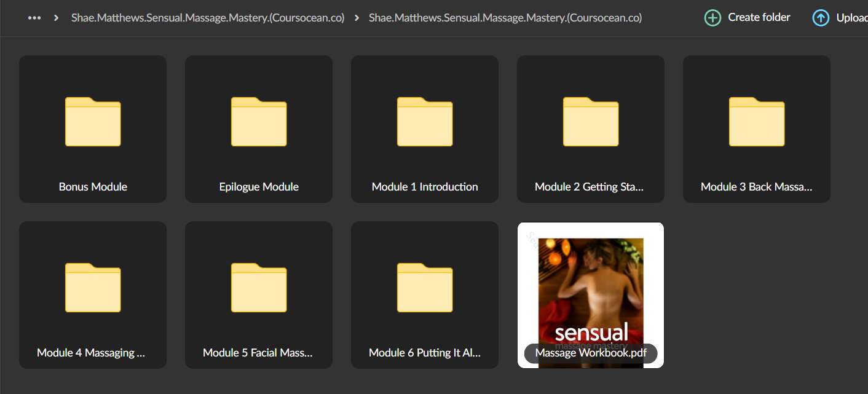Open the Module 2 Getting Started folder icon
The height and width of the screenshot is (394, 868).
pos(591,122)
